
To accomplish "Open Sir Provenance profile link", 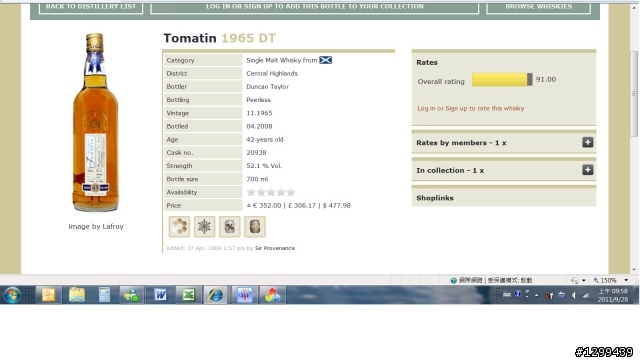I will [275, 248].
